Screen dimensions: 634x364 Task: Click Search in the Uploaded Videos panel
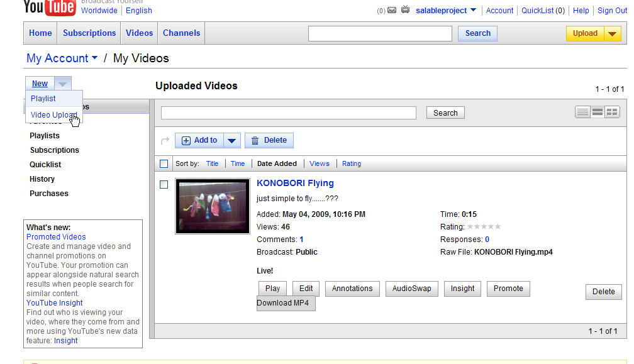point(445,113)
